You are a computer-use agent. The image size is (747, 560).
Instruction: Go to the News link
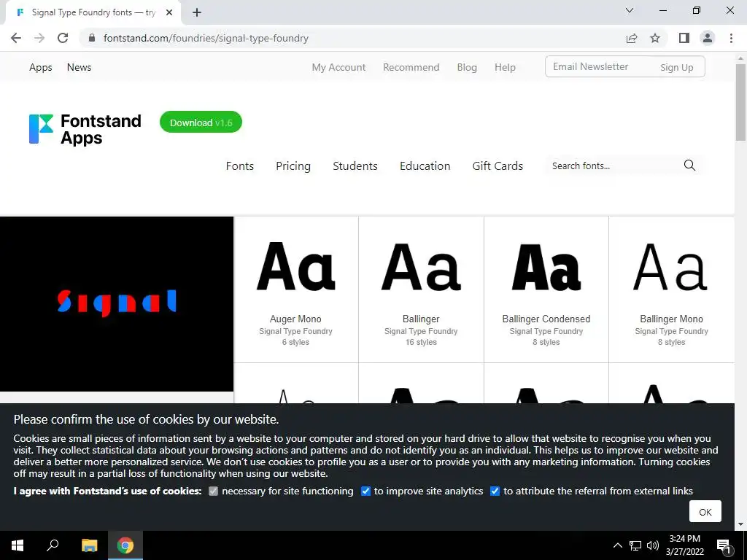click(79, 67)
